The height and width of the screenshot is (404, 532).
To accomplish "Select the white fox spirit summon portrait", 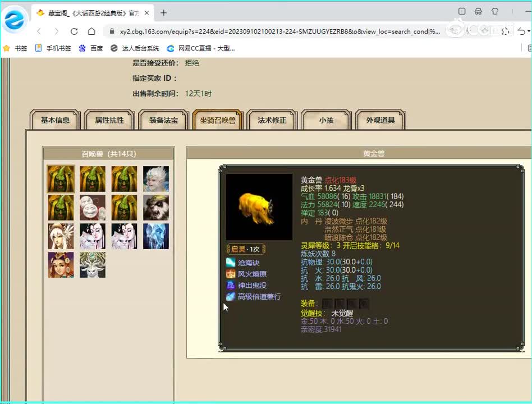I will pyautogui.click(x=93, y=265).
